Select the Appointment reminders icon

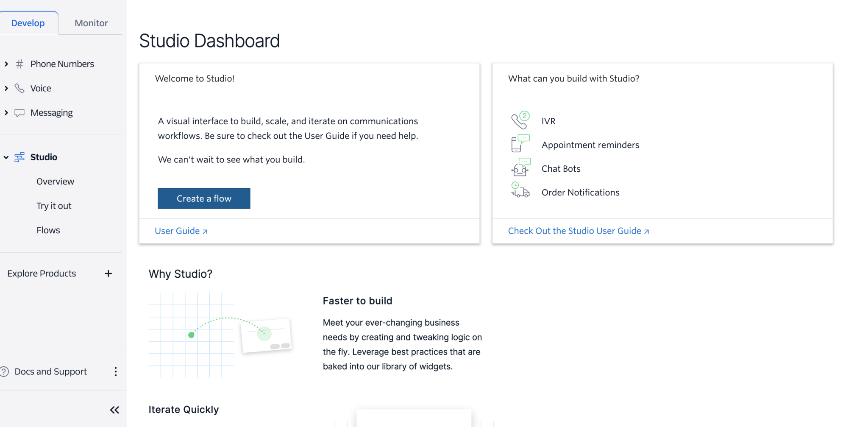pos(520,144)
